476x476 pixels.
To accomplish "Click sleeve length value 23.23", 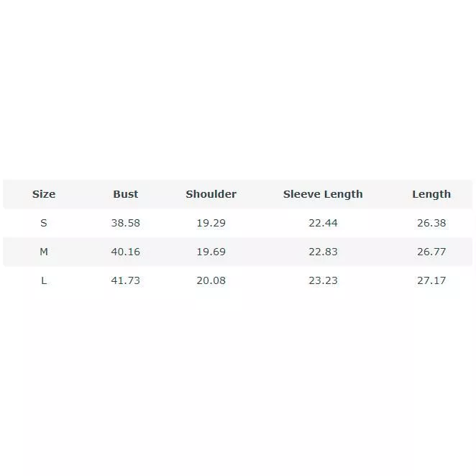I will click(x=323, y=280).
